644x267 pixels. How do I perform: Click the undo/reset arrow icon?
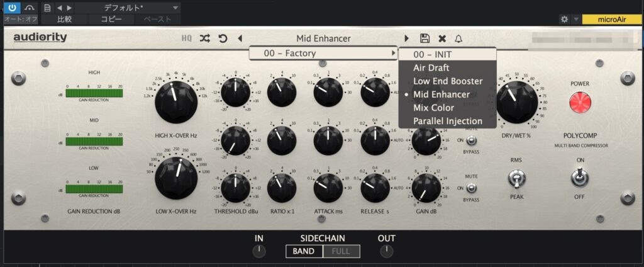pos(223,38)
